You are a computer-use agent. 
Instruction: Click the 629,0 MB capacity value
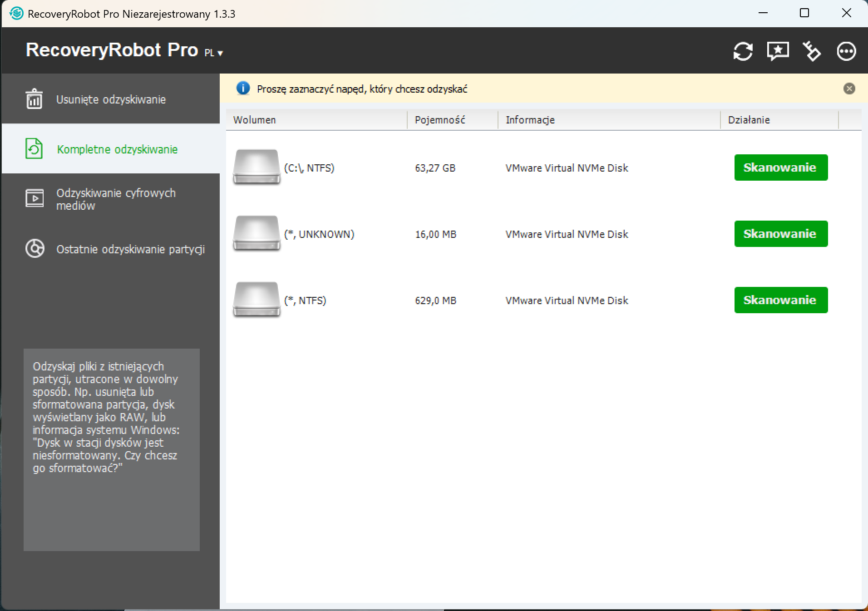435,301
